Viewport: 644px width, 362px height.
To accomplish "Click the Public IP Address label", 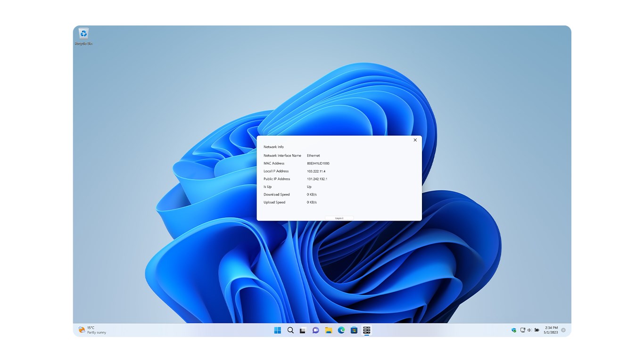I will coord(277,179).
